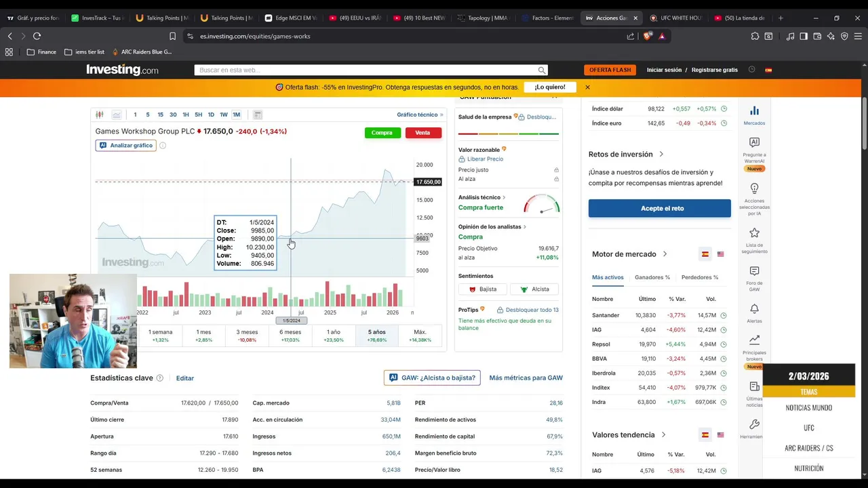Click the bookmark icon in address bar
868x488 pixels.
[172, 36]
